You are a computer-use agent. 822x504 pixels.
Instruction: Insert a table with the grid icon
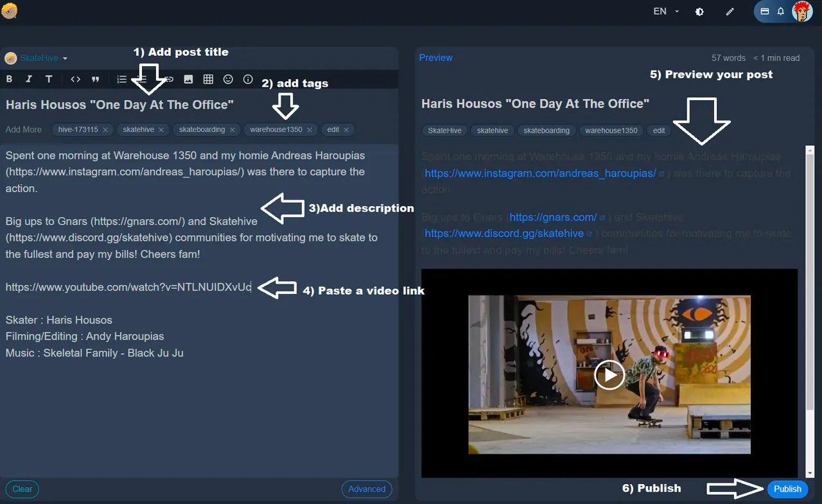pyautogui.click(x=208, y=79)
